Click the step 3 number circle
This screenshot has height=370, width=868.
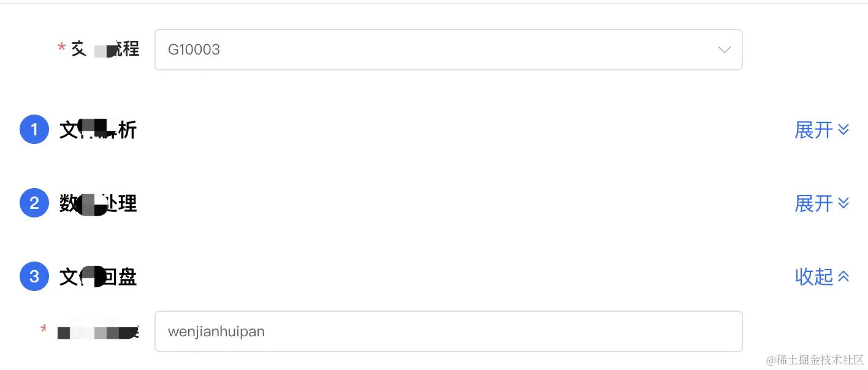click(34, 277)
